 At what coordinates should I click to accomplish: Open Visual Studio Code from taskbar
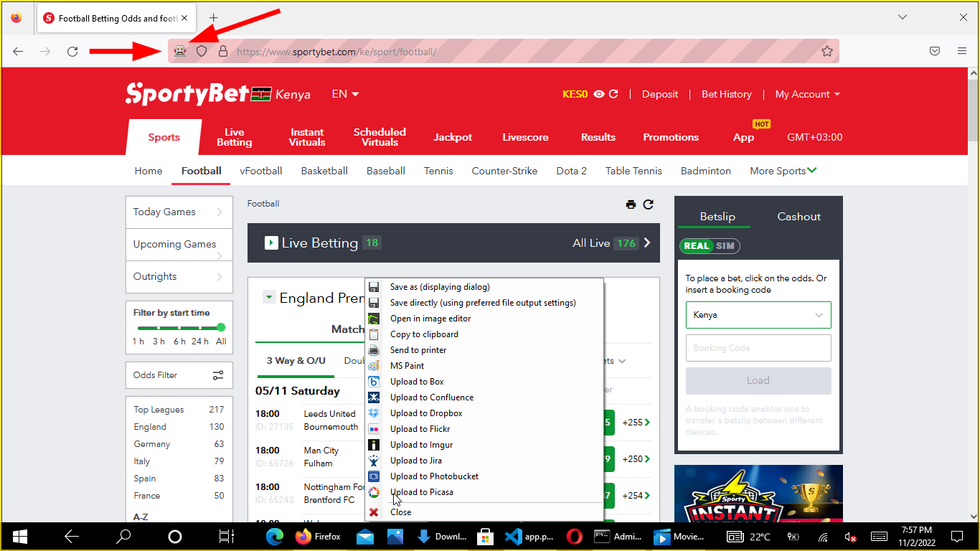(x=528, y=536)
